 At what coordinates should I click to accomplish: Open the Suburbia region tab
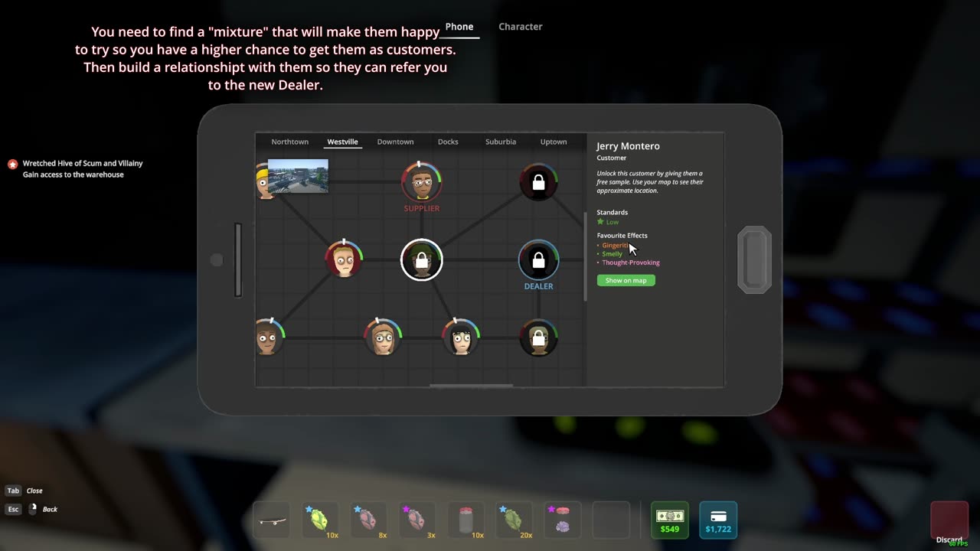[501, 142]
